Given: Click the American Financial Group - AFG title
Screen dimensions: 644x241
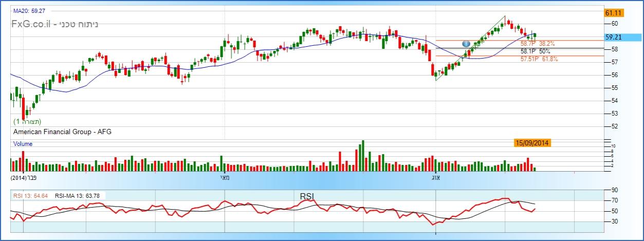Looking at the screenshot, I should click(62, 132).
